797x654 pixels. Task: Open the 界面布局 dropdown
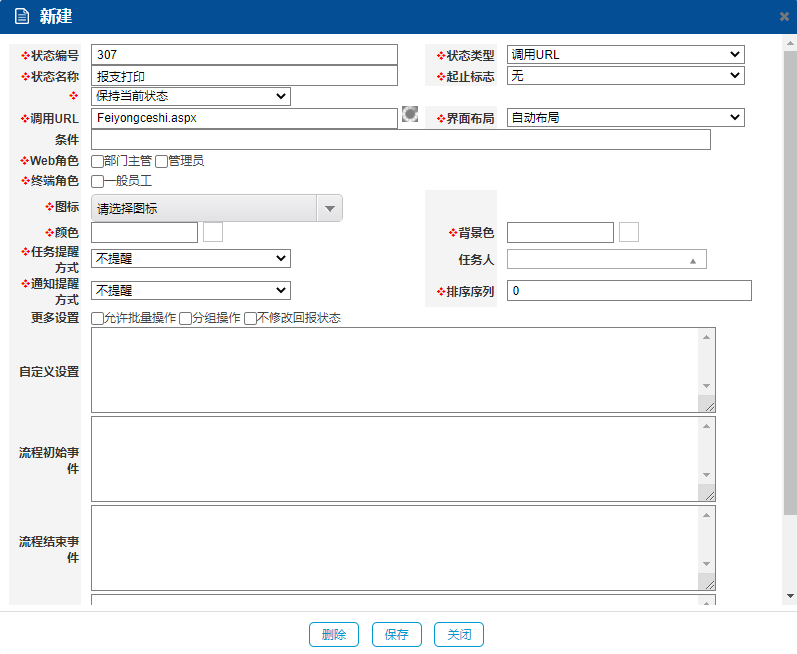(x=625, y=118)
